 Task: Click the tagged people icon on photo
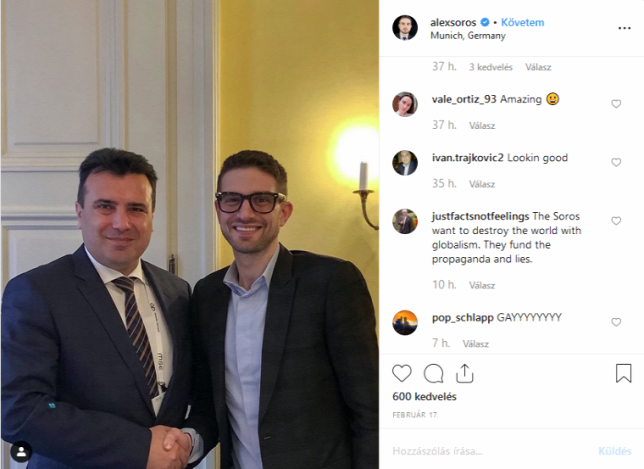21,452
